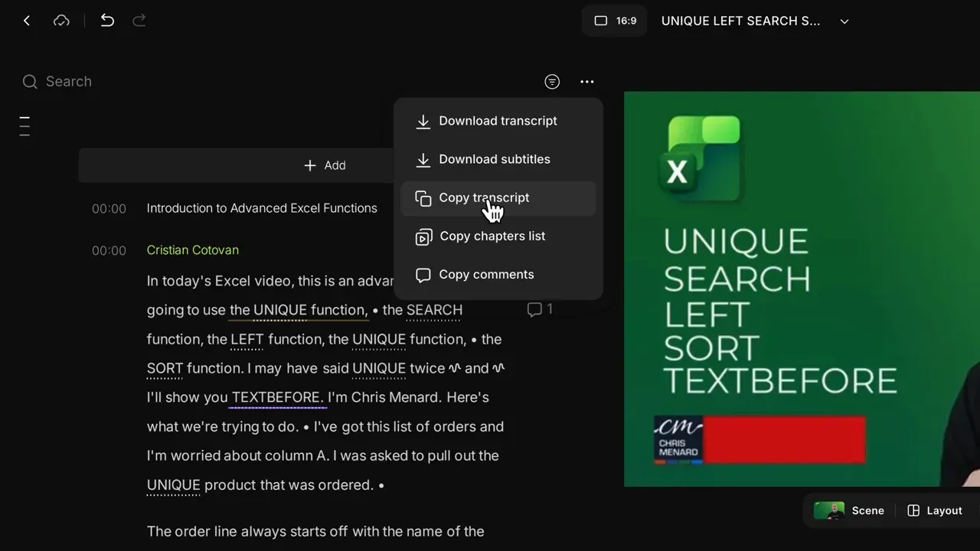Viewport: 980px width, 551px height.
Task: Click the Download subtitles arrow icon
Action: coord(423,159)
